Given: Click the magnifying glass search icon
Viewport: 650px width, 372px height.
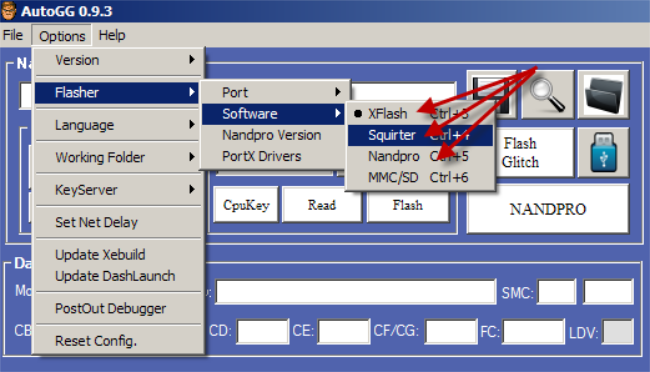Looking at the screenshot, I should [x=548, y=95].
